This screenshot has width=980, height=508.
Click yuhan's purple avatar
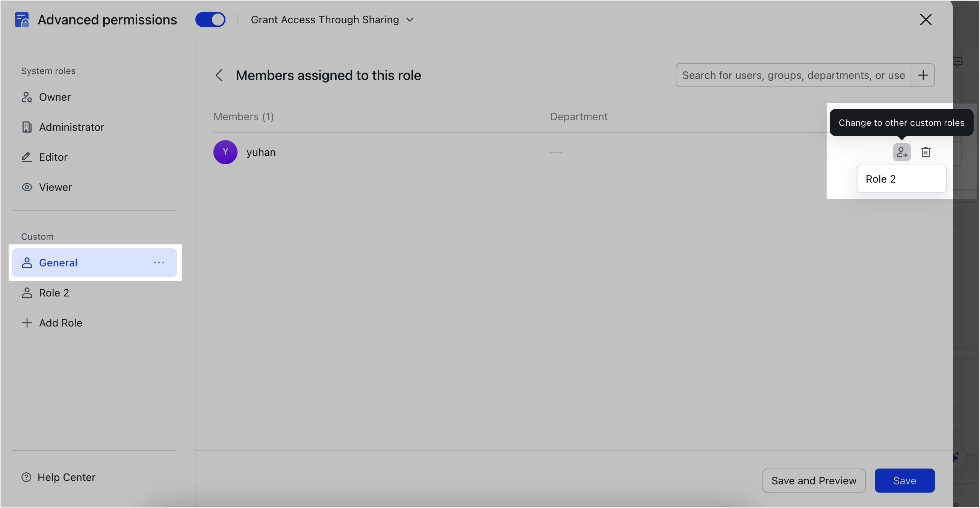[225, 152]
